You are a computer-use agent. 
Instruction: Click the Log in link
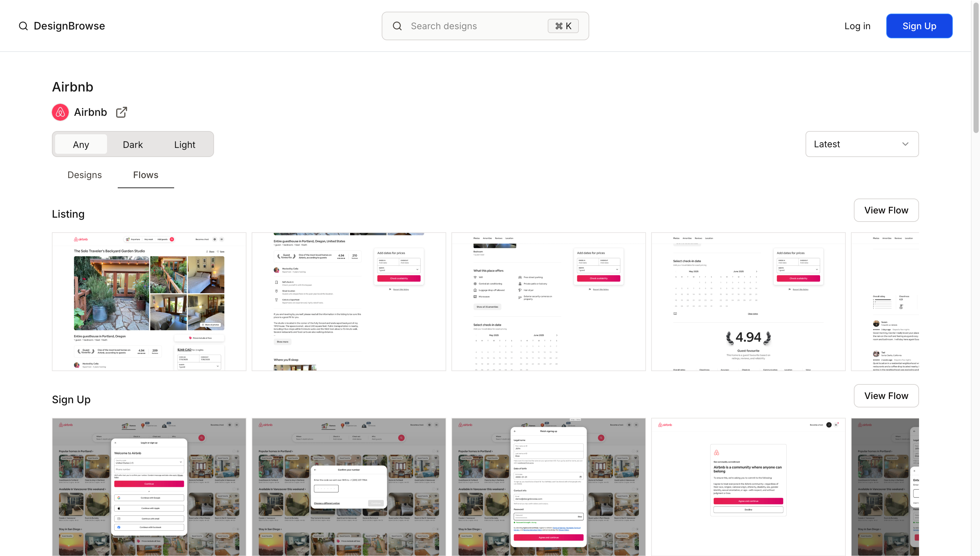point(857,26)
